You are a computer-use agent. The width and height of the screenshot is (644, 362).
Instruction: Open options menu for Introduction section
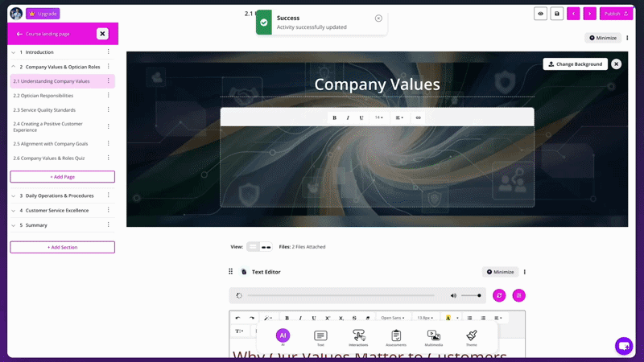coord(109,51)
